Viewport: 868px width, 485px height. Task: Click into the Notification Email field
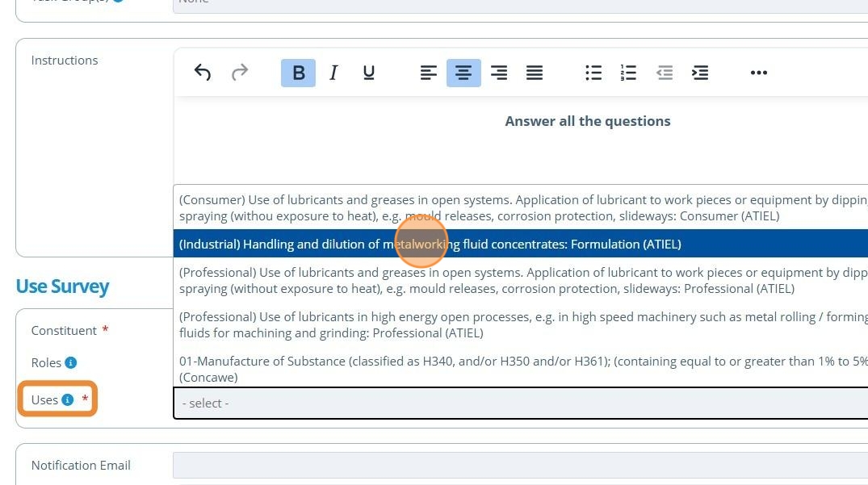[520, 465]
